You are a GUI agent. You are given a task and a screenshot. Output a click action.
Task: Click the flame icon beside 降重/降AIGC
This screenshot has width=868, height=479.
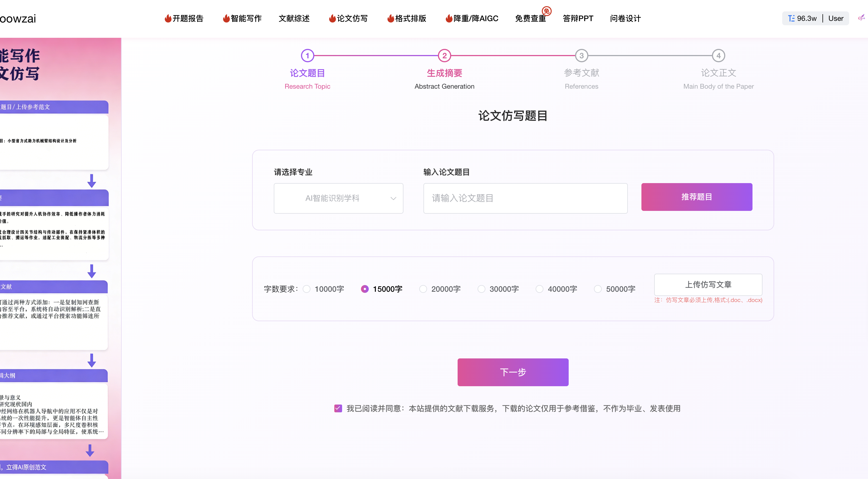click(448, 19)
